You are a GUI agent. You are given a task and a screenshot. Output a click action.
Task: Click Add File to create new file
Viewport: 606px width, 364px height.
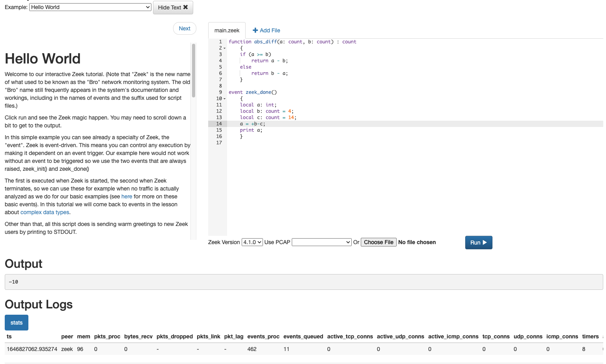point(266,30)
